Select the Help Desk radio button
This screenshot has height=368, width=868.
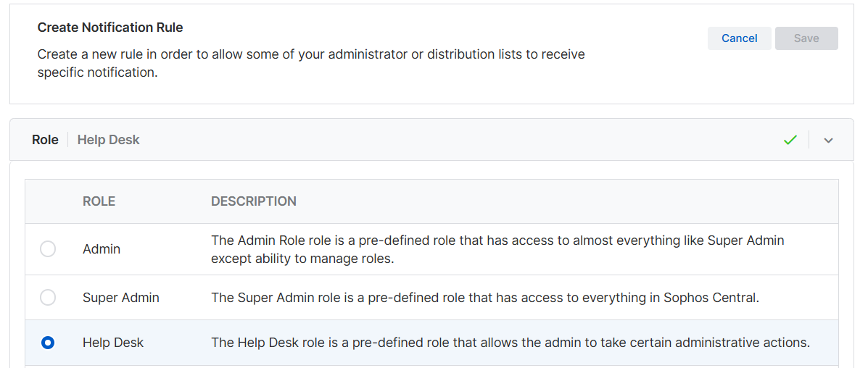(48, 343)
